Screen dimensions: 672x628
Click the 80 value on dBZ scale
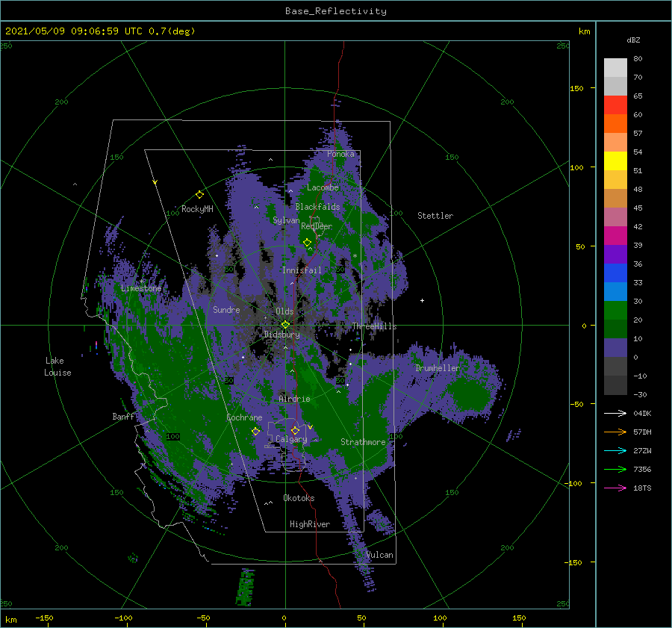pyautogui.click(x=638, y=59)
